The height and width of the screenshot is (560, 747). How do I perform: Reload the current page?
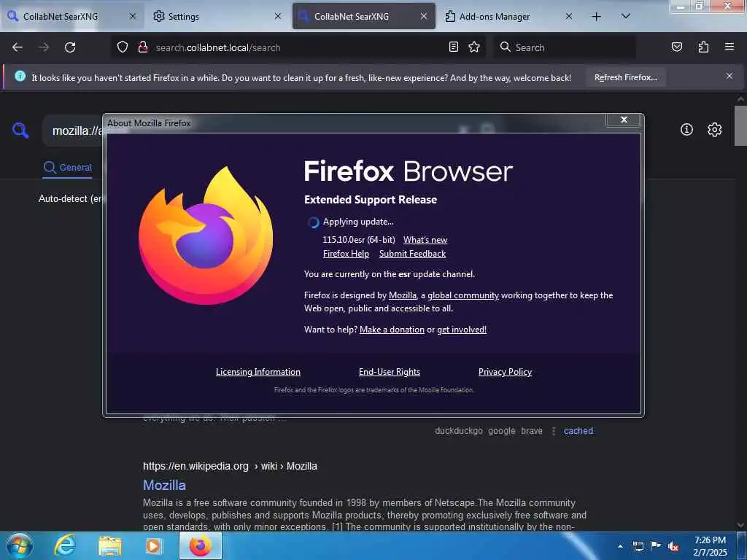tap(70, 47)
